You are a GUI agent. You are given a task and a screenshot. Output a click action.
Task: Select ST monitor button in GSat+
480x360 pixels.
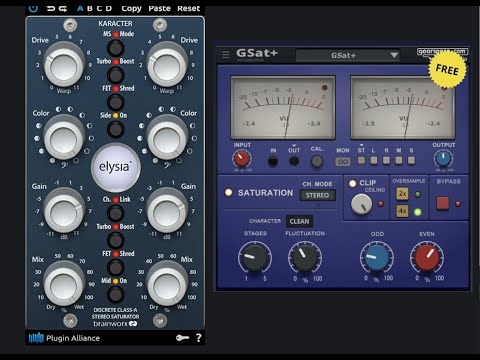pos(361,160)
